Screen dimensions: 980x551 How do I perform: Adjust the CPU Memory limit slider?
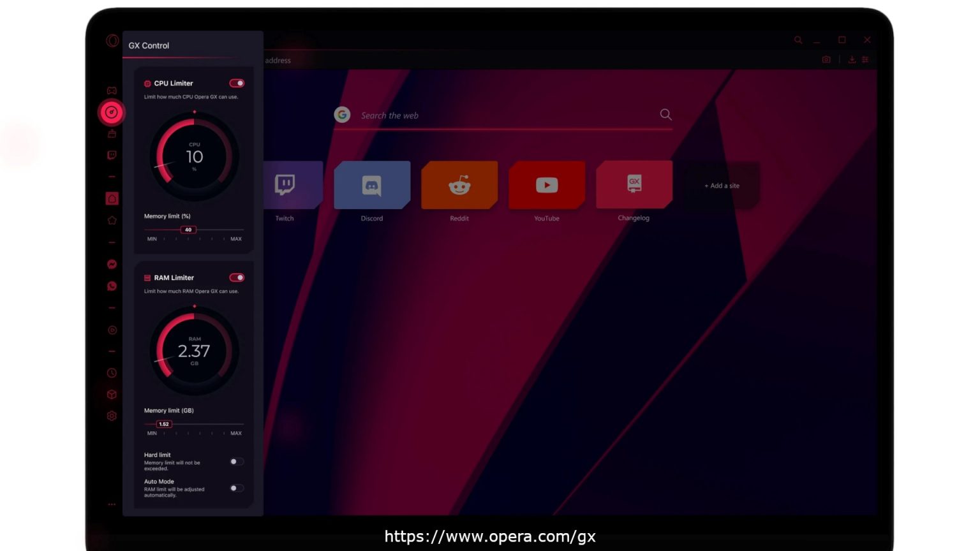pos(188,229)
